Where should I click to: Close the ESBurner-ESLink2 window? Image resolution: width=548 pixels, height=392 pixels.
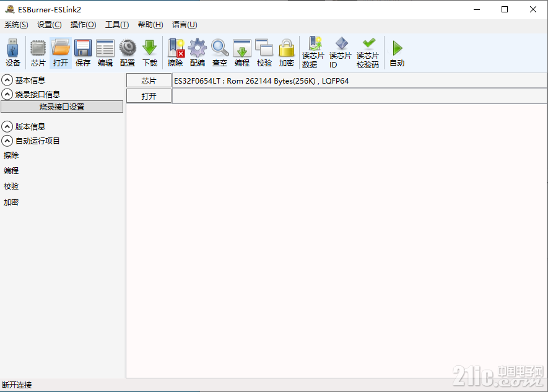point(533,9)
